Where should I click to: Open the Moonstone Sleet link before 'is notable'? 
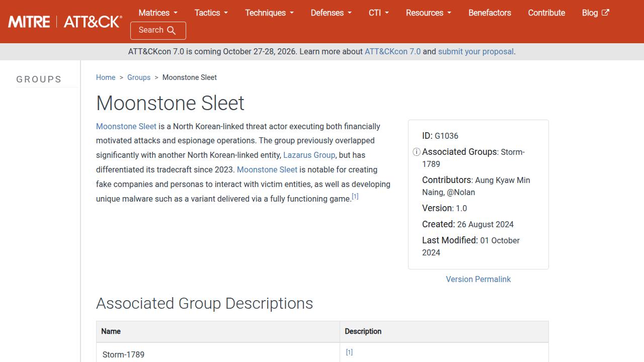coord(267,169)
